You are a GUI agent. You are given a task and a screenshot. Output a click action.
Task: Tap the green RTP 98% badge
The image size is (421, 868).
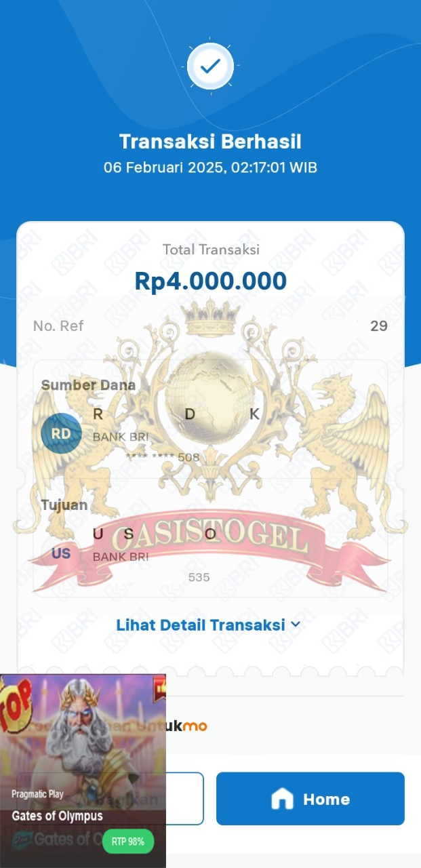click(128, 842)
